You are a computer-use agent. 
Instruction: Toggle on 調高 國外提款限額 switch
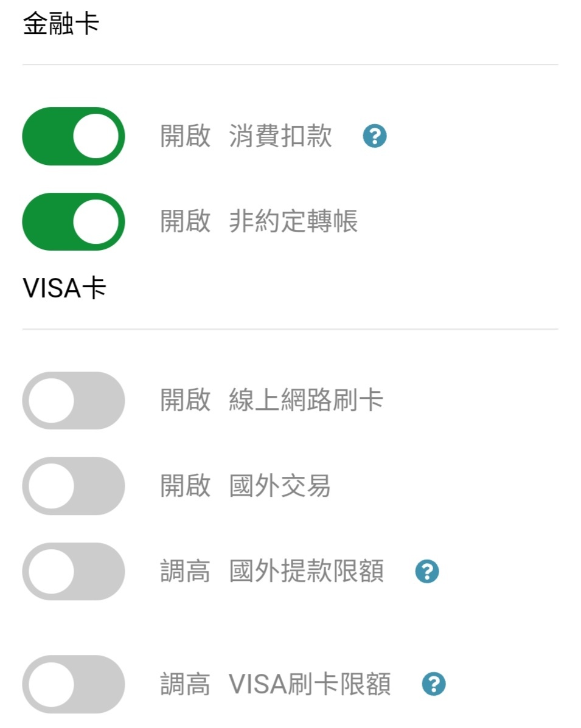[74, 572]
